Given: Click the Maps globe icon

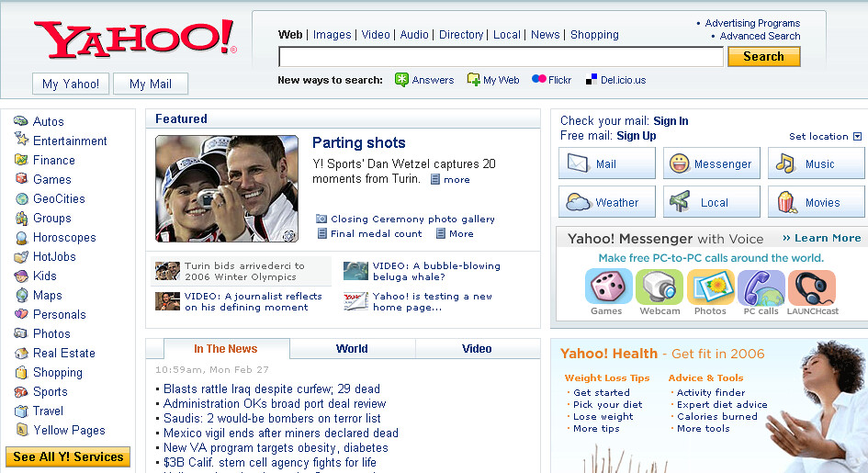Looking at the screenshot, I should 22,295.
